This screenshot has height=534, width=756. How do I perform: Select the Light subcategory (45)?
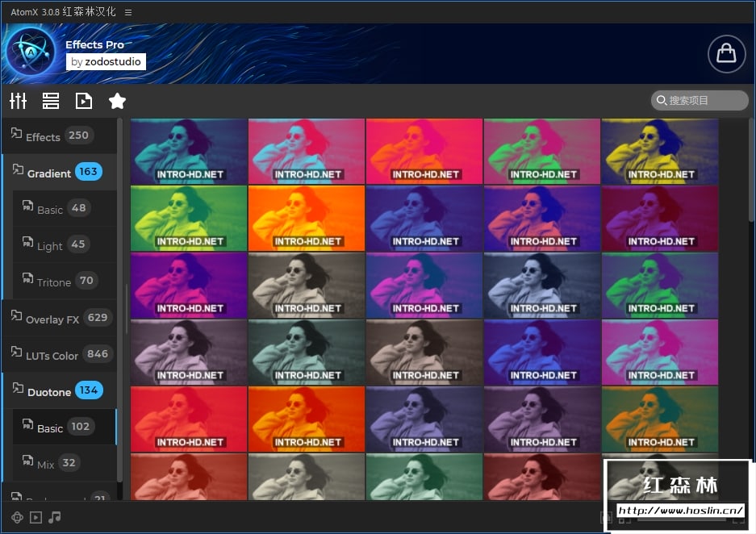[x=65, y=245]
